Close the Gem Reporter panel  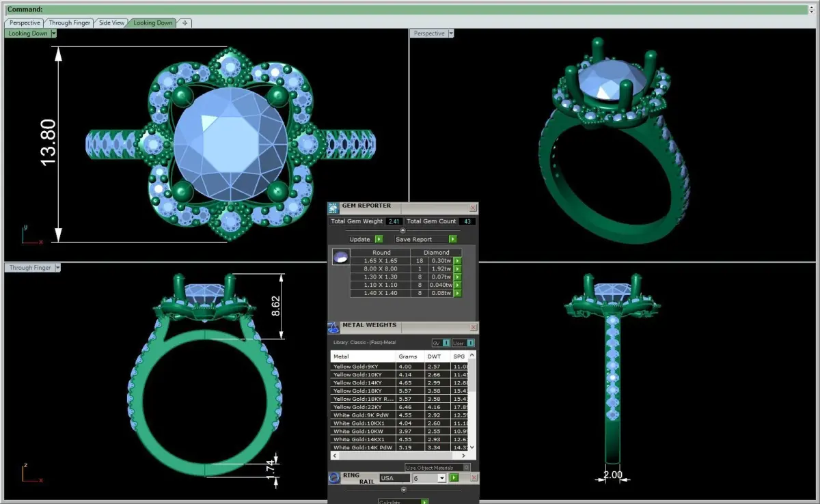(x=473, y=208)
